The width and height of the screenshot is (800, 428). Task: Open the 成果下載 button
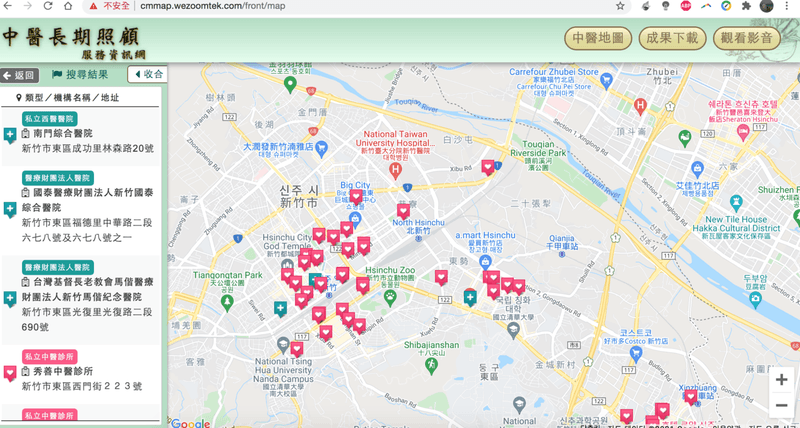tap(672, 38)
